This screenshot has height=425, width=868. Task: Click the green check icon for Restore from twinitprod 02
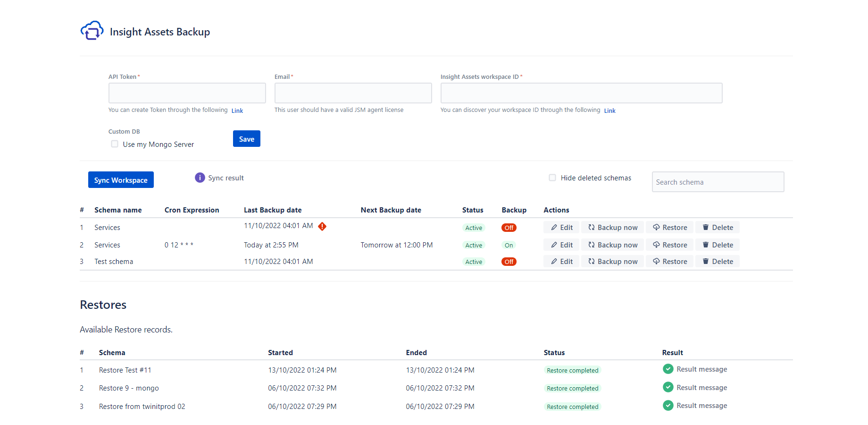click(668, 405)
